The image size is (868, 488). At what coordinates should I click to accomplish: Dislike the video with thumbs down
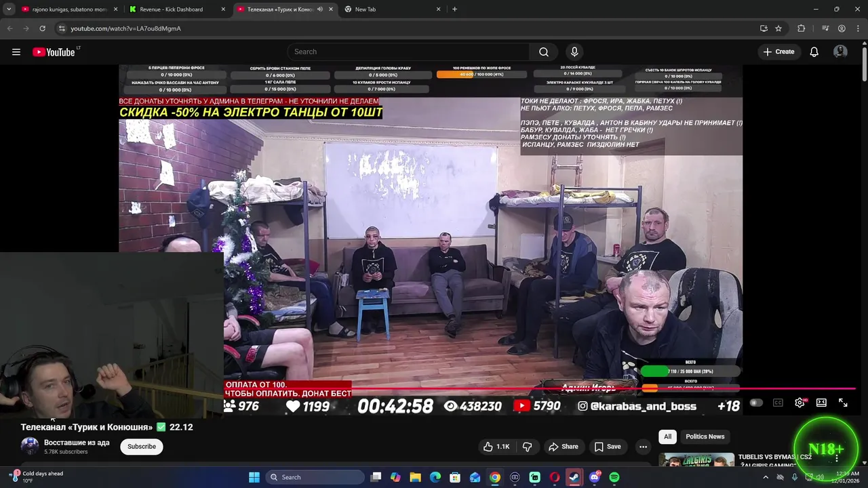[x=527, y=447]
